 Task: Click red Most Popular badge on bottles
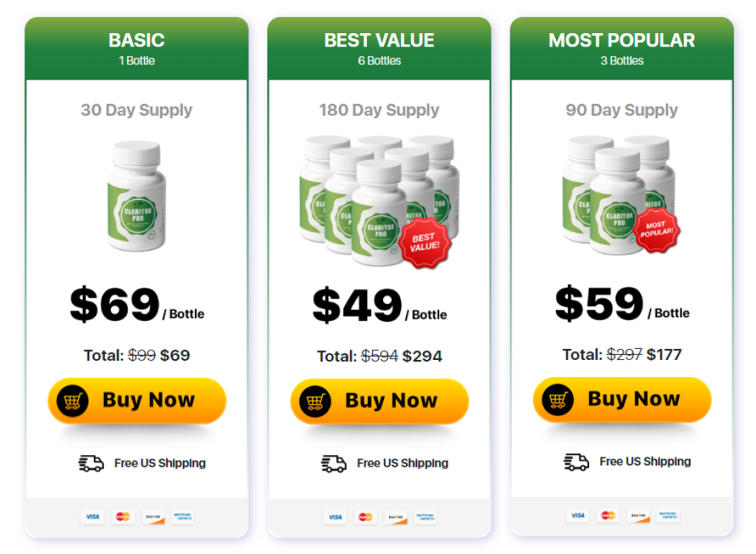point(656,229)
